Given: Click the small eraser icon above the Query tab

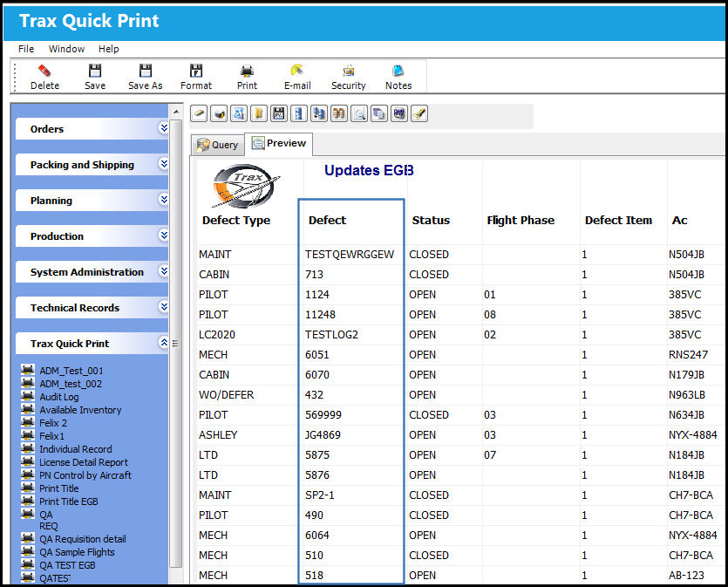Looking at the screenshot, I should pos(199,113).
